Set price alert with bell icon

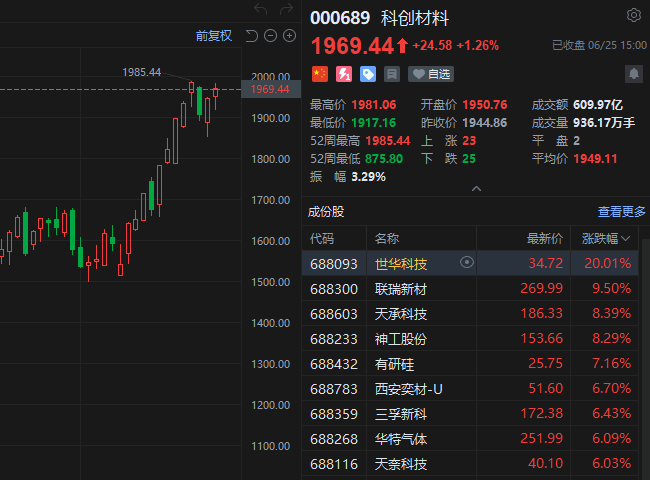click(633, 74)
